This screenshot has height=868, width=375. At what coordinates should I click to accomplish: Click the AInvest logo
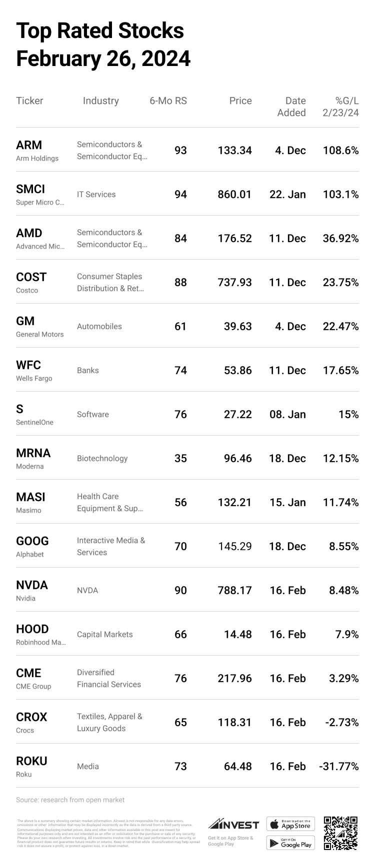tap(233, 824)
